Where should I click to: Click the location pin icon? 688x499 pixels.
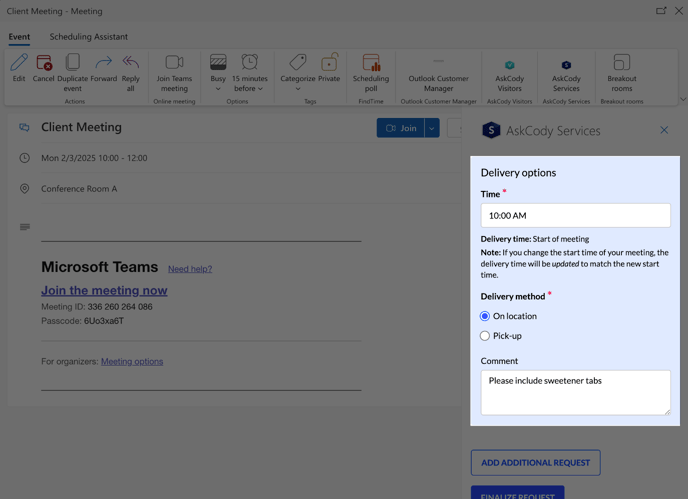(25, 189)
